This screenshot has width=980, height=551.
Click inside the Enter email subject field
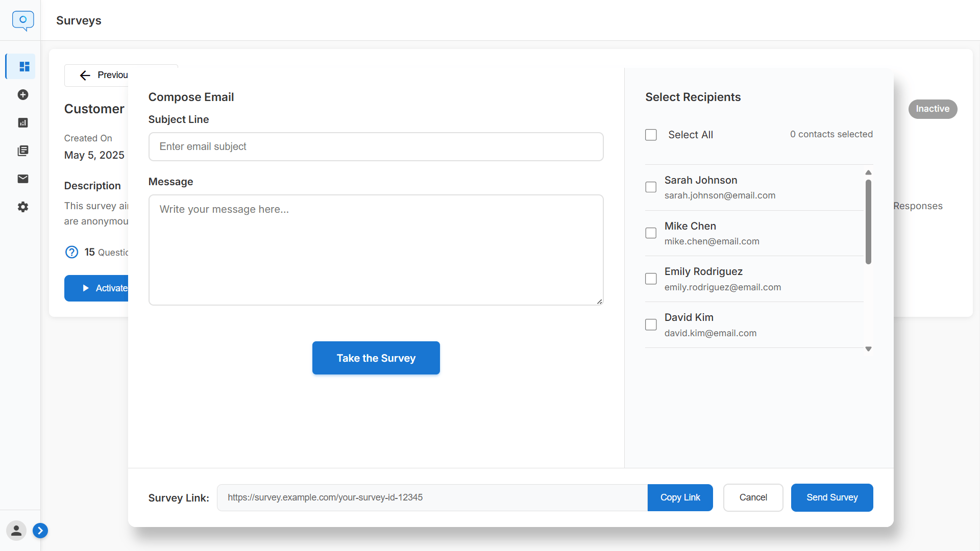(x=376, y=146)
